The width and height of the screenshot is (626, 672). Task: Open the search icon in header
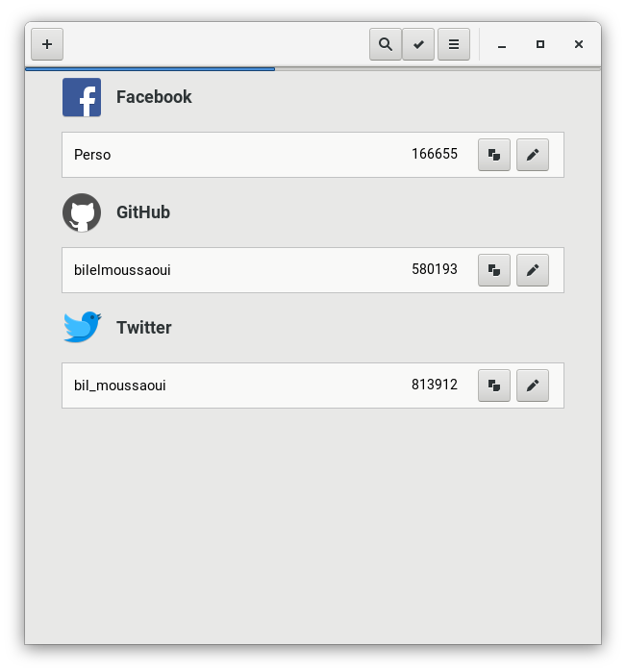[386, 44]
